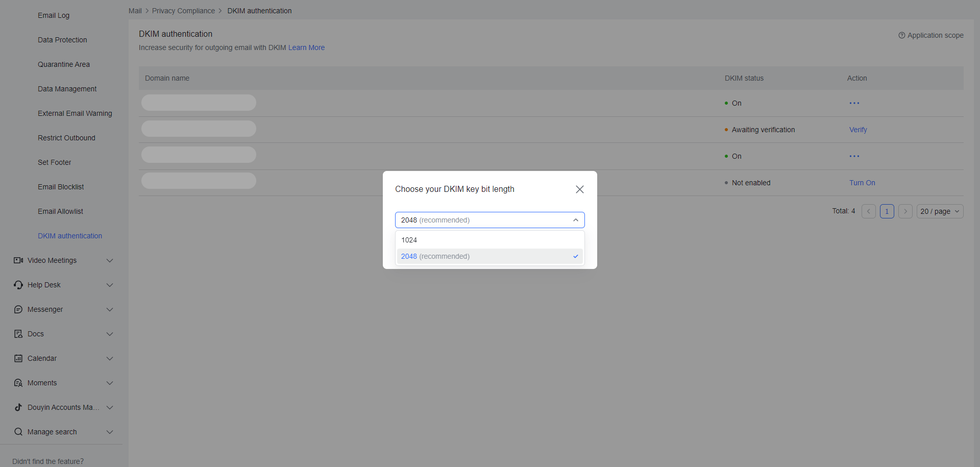Choose the 2048 (recommended) list option
Image resolution: width=980 pixels, height=467 pixels.
click(489, 256)
